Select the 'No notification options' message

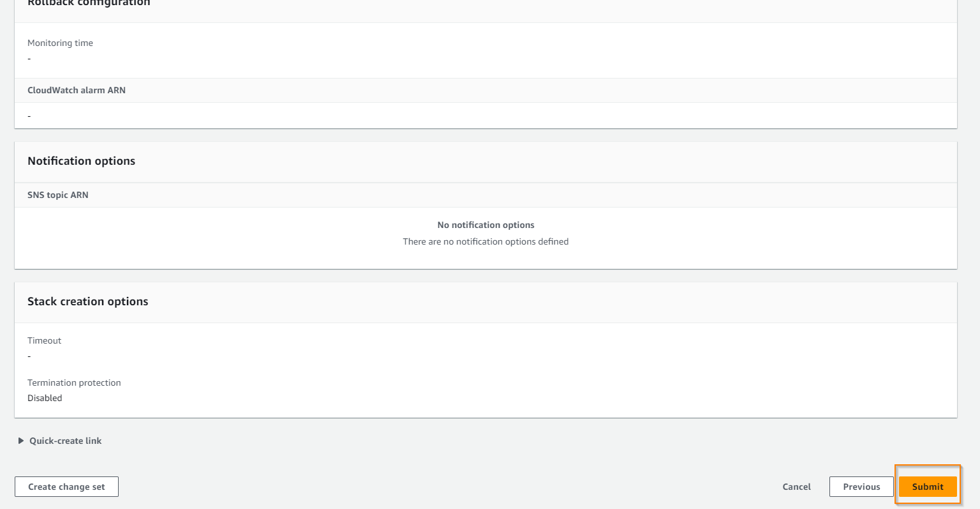[x=486, y=225]
